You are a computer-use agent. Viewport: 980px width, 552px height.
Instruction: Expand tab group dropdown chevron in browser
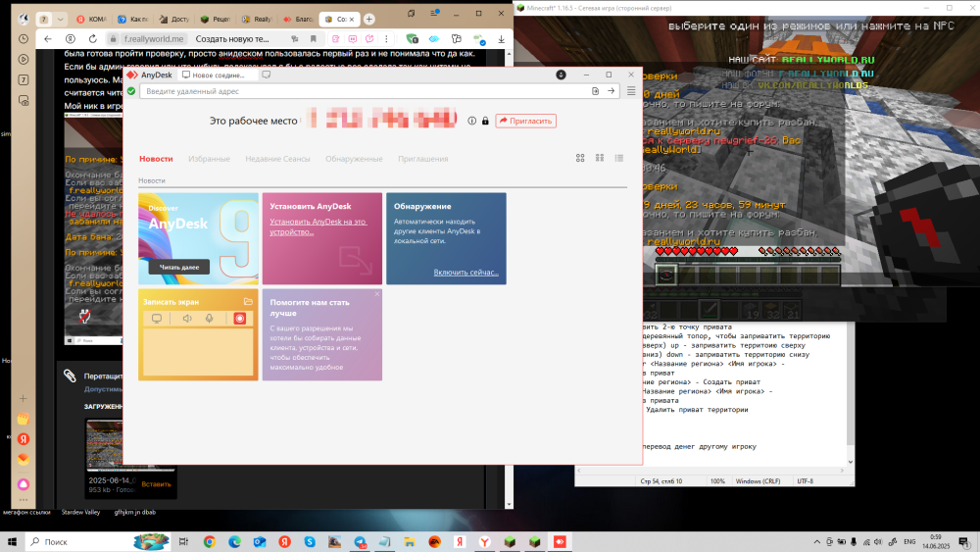coord(60,19)
